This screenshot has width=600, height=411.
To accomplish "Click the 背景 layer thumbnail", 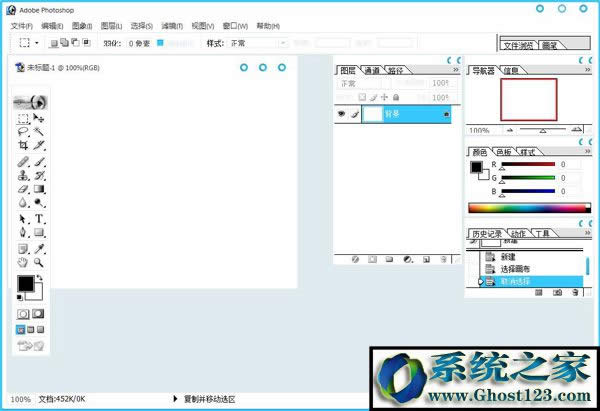I will (x=374, y=115).
